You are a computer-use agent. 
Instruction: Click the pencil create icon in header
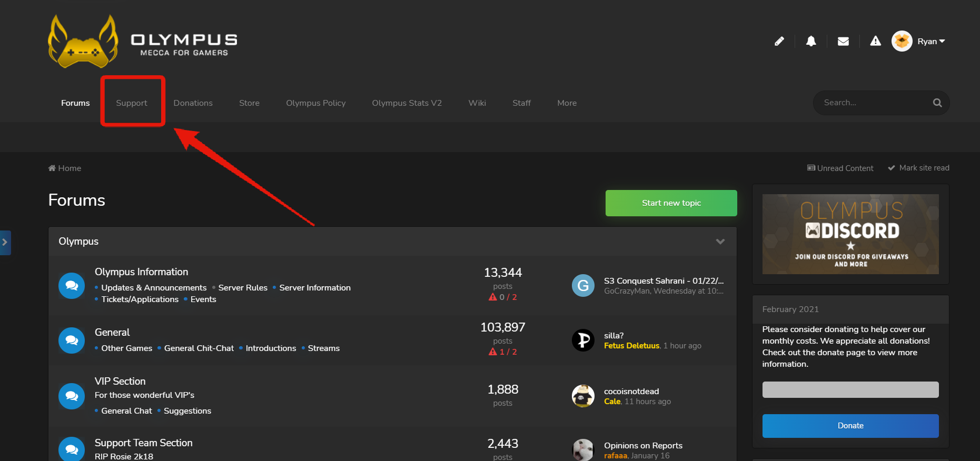[x=779, y=41]
